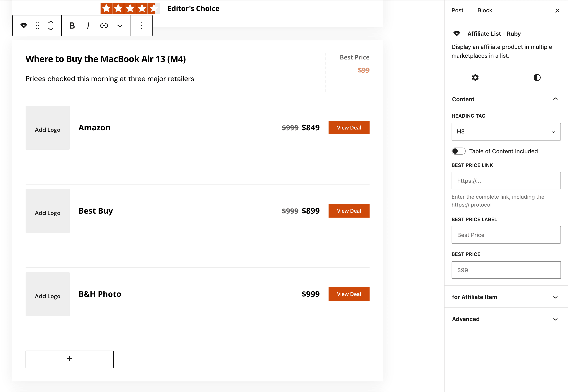Open the gear settings tab
This screenshot has width=568, height=392.
[x=475, y=78]
